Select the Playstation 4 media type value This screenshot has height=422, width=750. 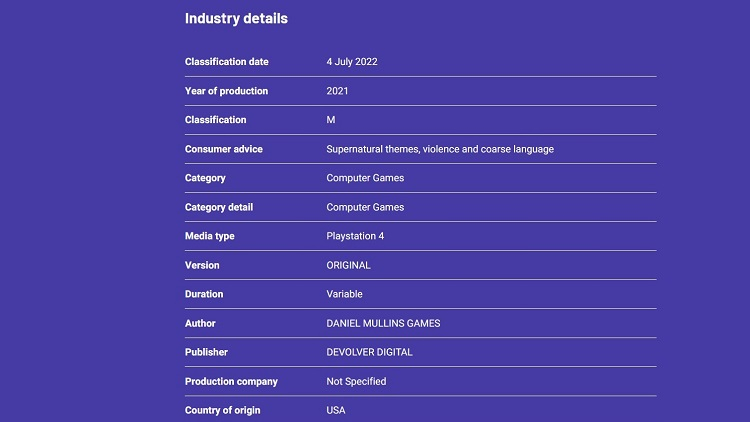click(x=355, y=236)
